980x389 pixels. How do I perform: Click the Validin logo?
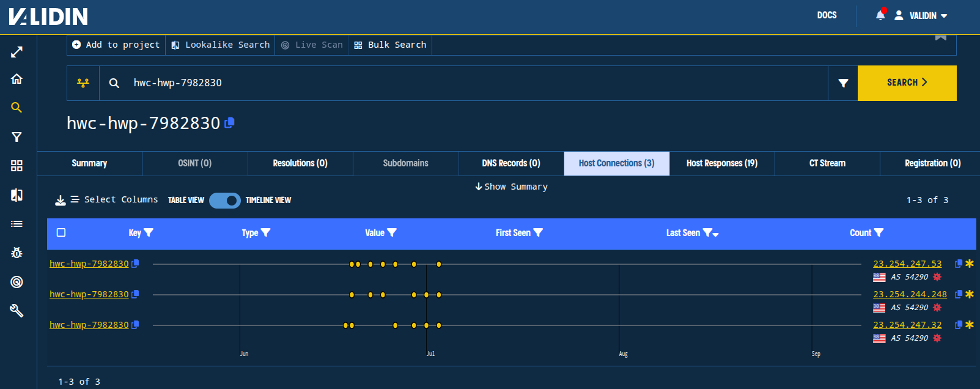[48, 17]
